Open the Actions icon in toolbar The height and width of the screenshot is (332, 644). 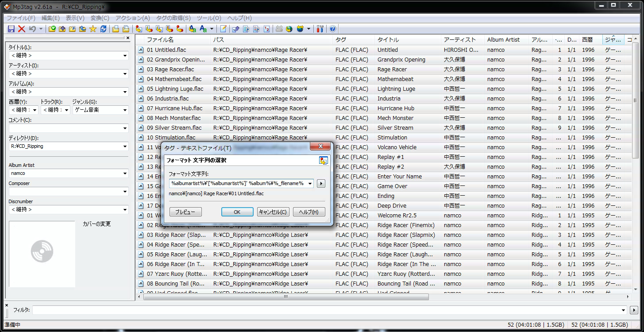[192, 29]
